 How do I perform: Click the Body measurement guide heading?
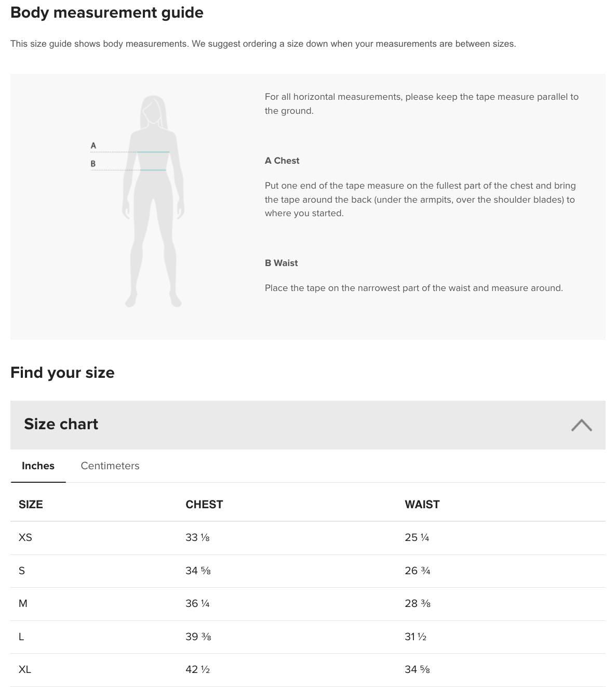click(x=107, y=12)
